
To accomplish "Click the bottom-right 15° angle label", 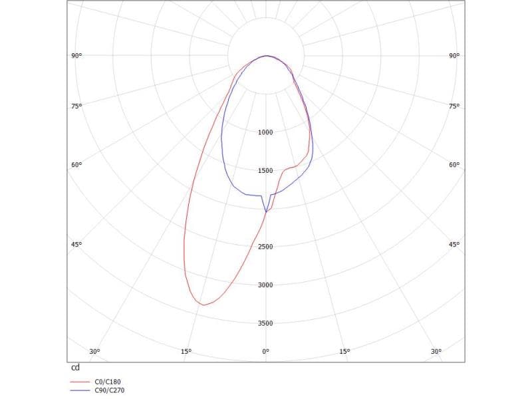I will click(344, 351).
